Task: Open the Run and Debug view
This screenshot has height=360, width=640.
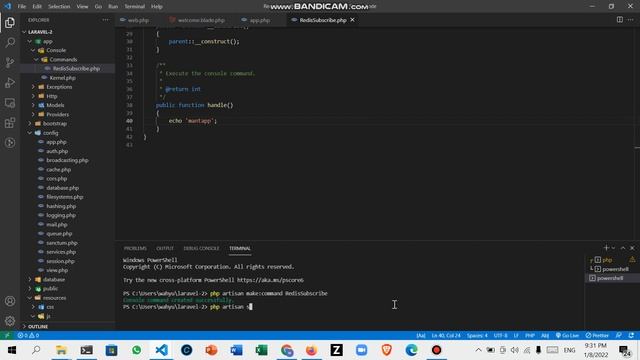Action: coord(10,82)
